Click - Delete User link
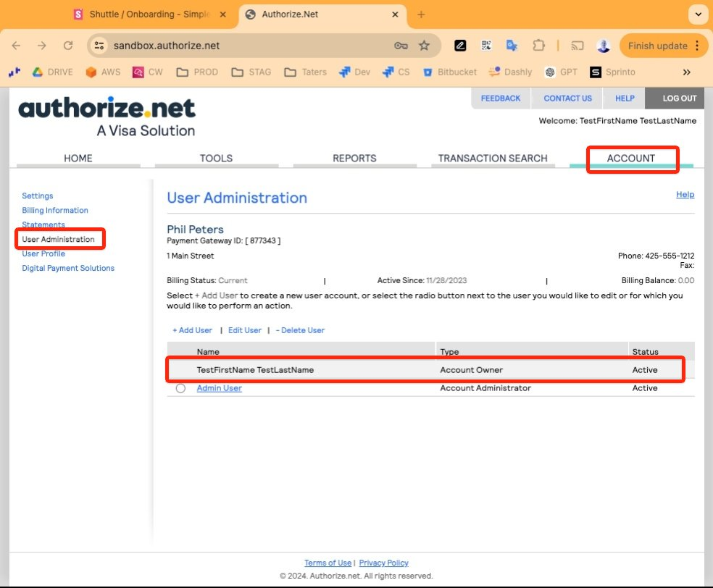713x588 pixels. [300, 330]
